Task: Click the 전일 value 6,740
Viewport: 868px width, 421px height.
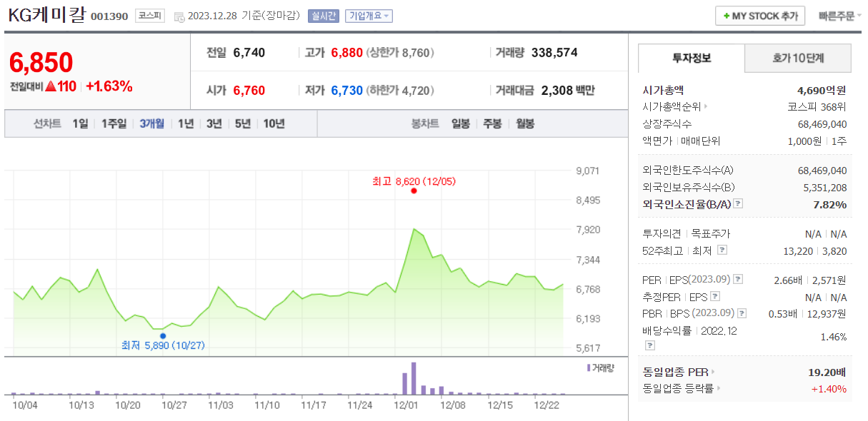Action: (x=249, y=53)
